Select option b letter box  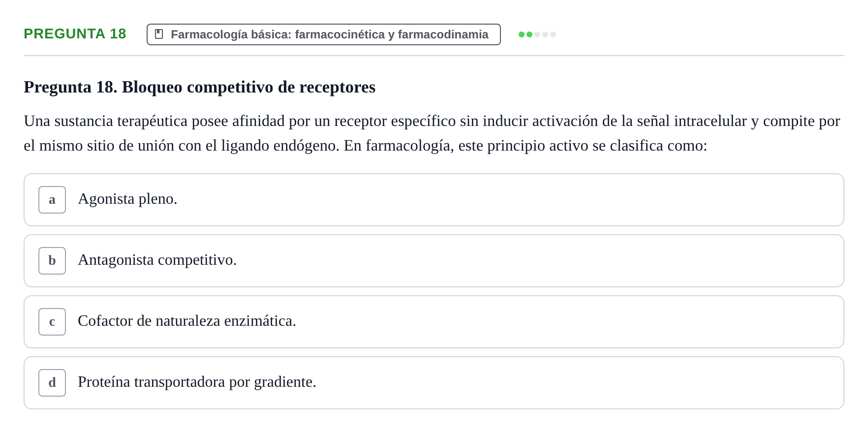pyautogui.click(x=52, y=261)
